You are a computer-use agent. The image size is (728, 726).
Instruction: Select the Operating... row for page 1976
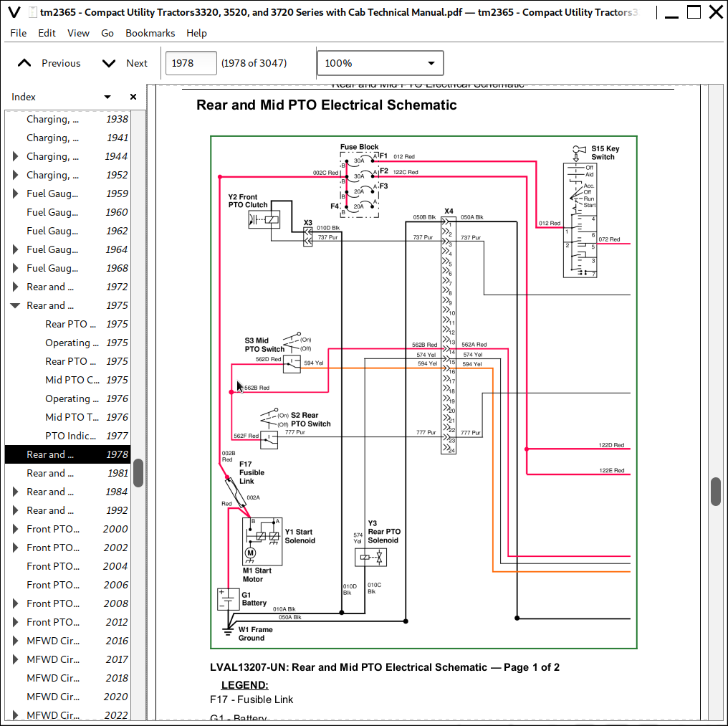pyautogui.click(x=68, y=398)
